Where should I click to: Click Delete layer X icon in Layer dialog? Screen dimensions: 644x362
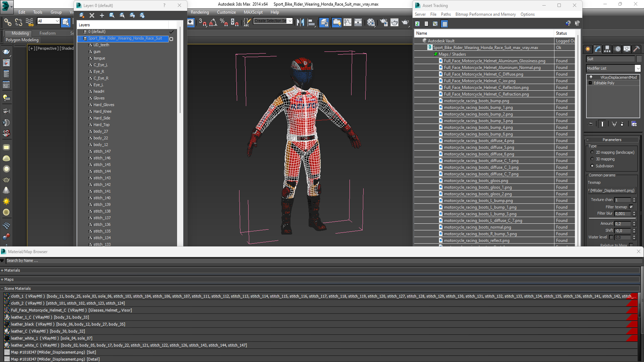[x=92, y=15]
